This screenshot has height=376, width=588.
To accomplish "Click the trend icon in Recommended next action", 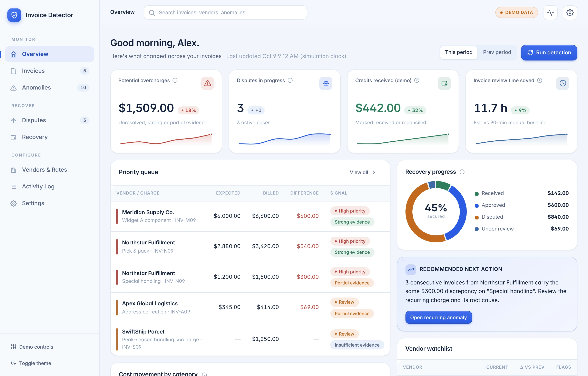I will point(410,269).
